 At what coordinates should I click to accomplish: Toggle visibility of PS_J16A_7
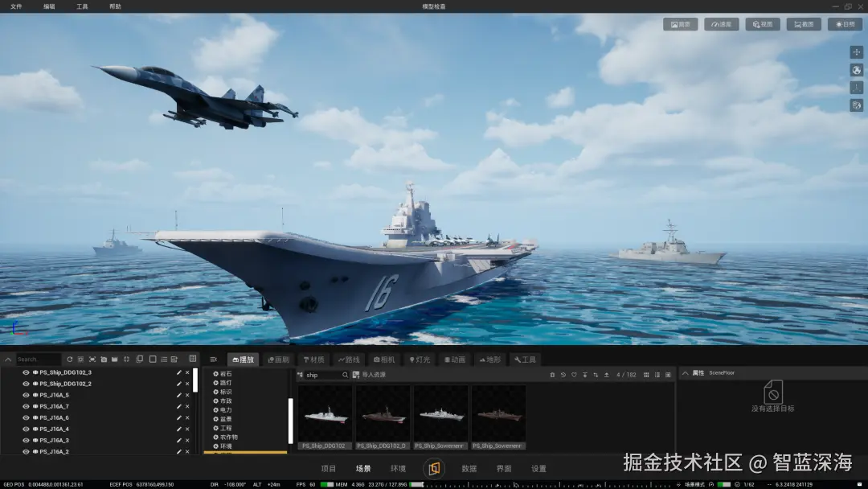[26, 406]
